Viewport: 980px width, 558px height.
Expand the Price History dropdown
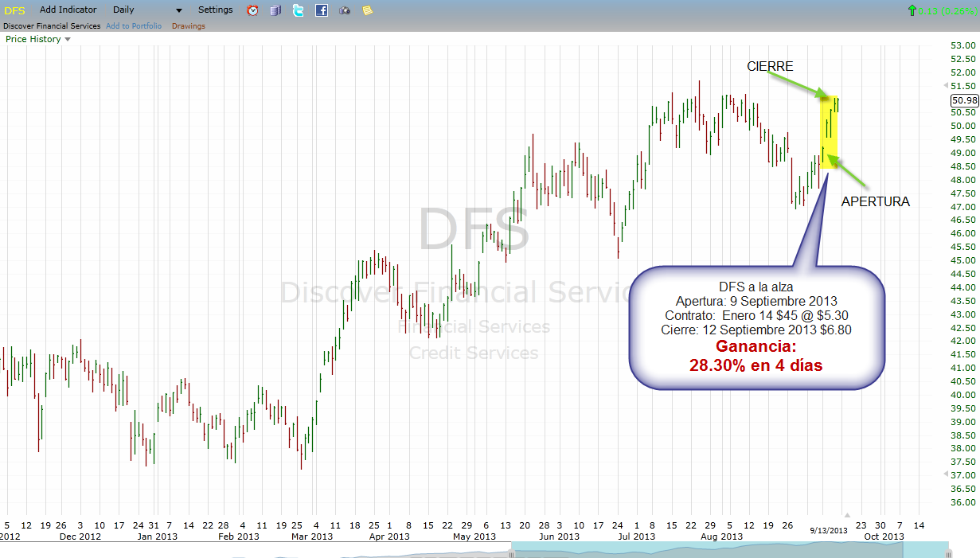click(38, 39)
